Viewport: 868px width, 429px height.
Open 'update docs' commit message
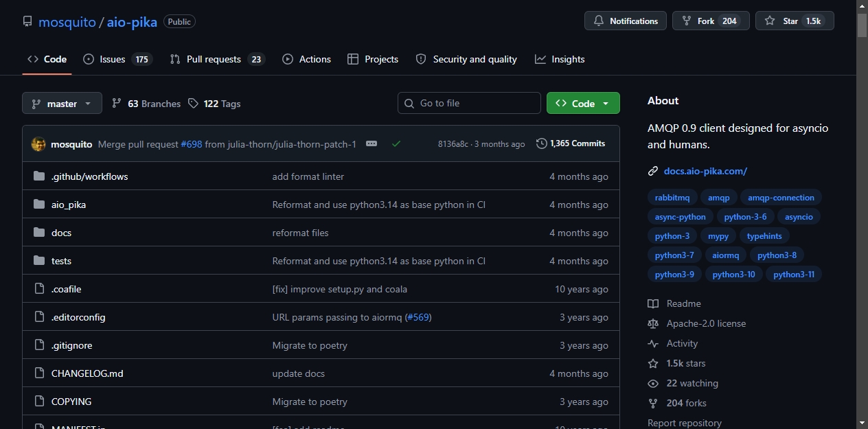click(299, 373)
